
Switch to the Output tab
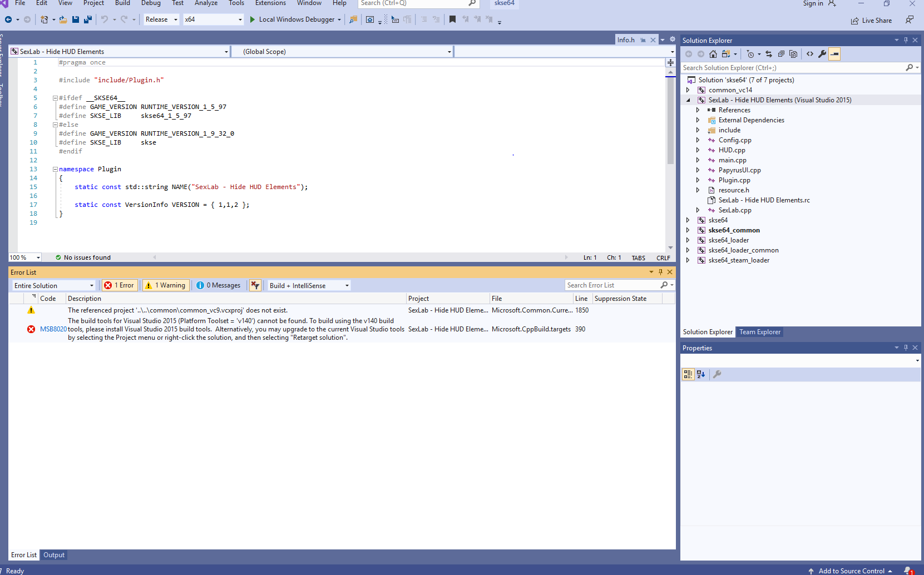click(54, 555)
